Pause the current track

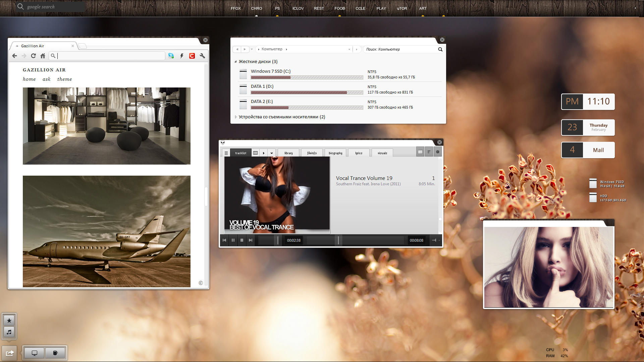233,240
